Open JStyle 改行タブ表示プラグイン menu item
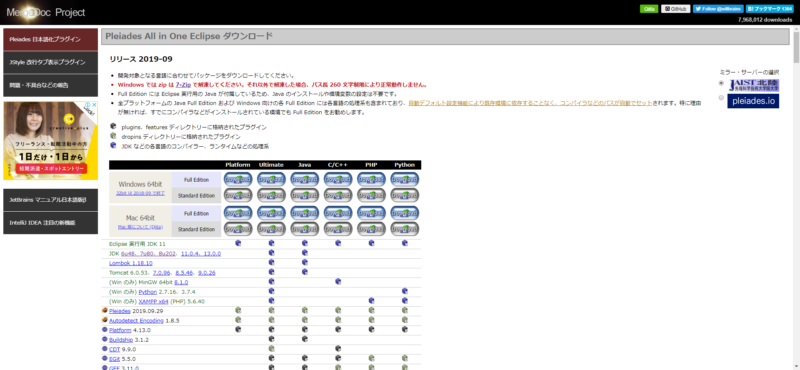The height and width of the screenshot is (370, 800). tap(51, 62)
